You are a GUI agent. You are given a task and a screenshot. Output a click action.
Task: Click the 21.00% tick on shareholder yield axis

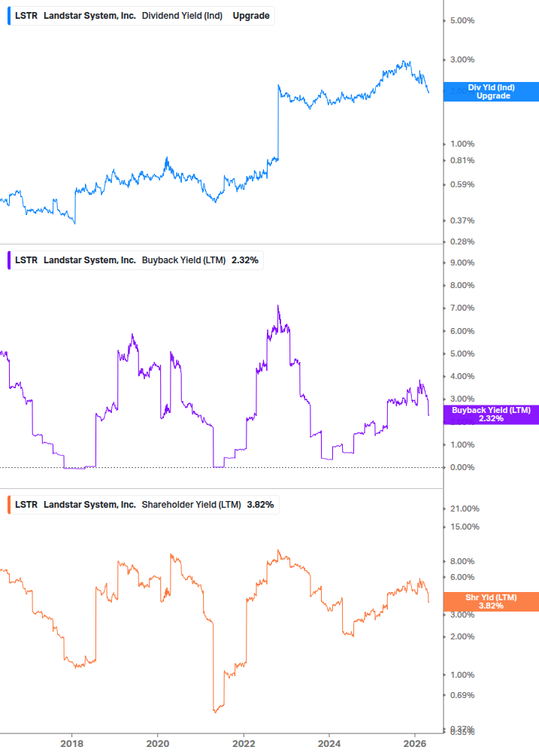[465, 509]
